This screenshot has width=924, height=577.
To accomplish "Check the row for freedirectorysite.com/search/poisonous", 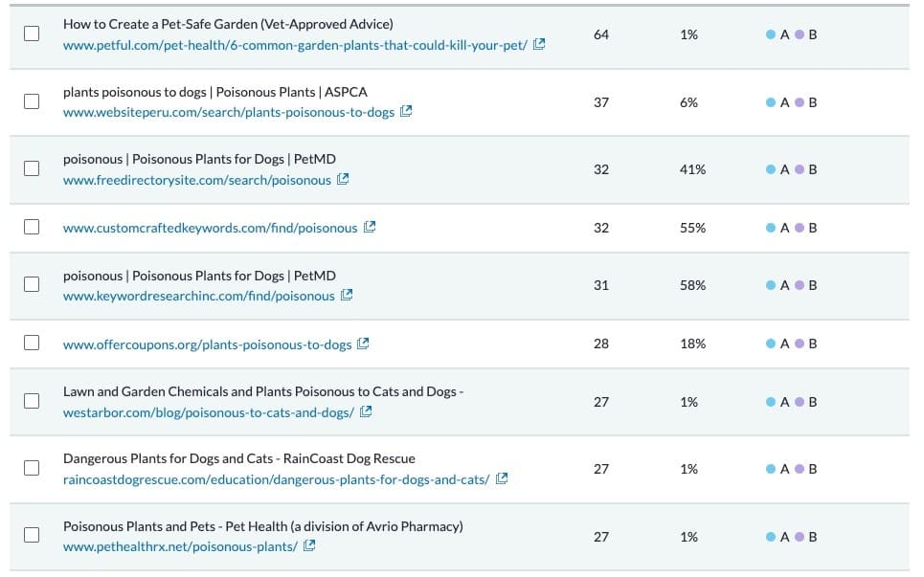I will (31, 168).
